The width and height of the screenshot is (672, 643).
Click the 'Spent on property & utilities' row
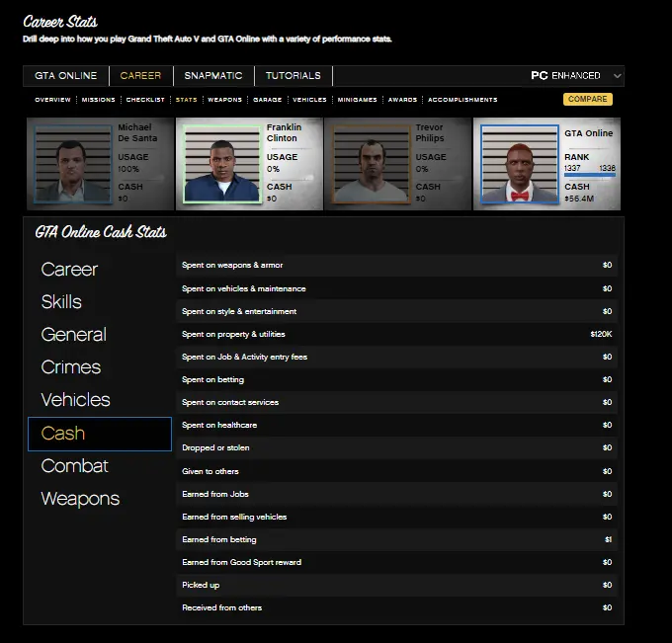coord(396,334)
